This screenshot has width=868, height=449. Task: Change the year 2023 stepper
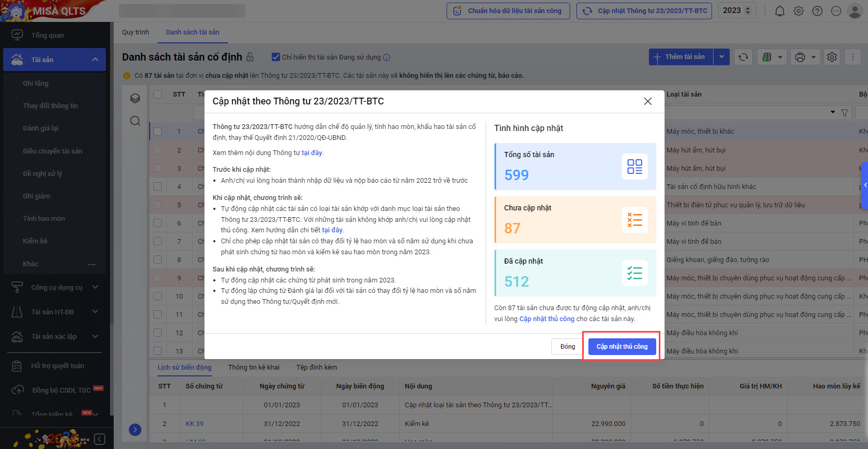pyautogui.click(x=748, y=10)
